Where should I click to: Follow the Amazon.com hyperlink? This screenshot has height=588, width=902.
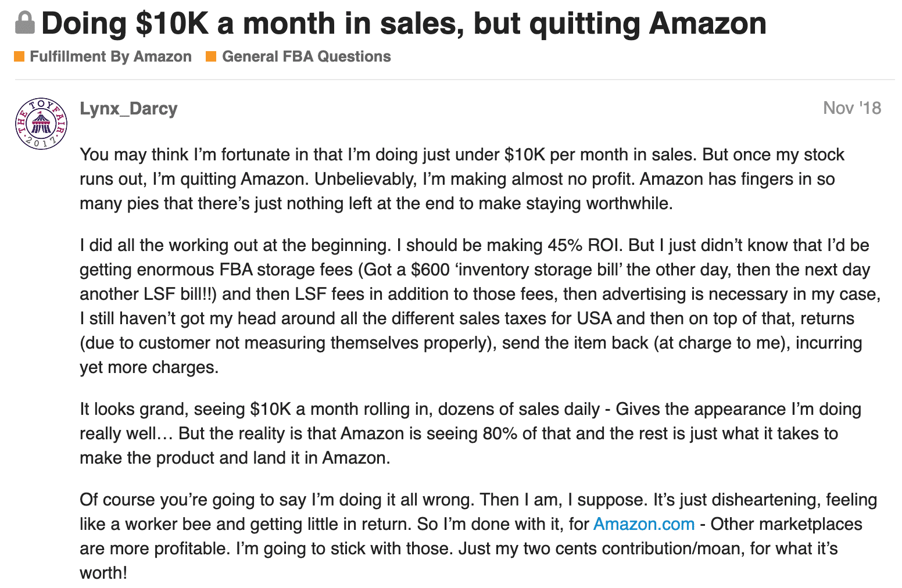(644, 524)
